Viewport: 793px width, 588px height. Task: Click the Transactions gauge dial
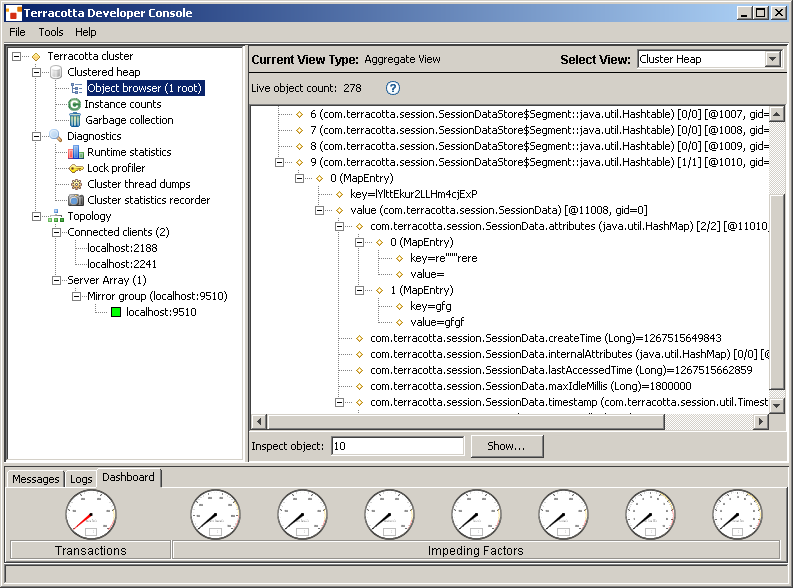pyautogui.click(x=91, y=514)
